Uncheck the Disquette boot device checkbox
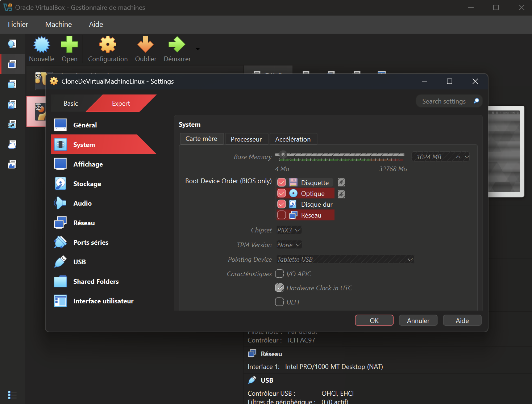 point(282,182)
